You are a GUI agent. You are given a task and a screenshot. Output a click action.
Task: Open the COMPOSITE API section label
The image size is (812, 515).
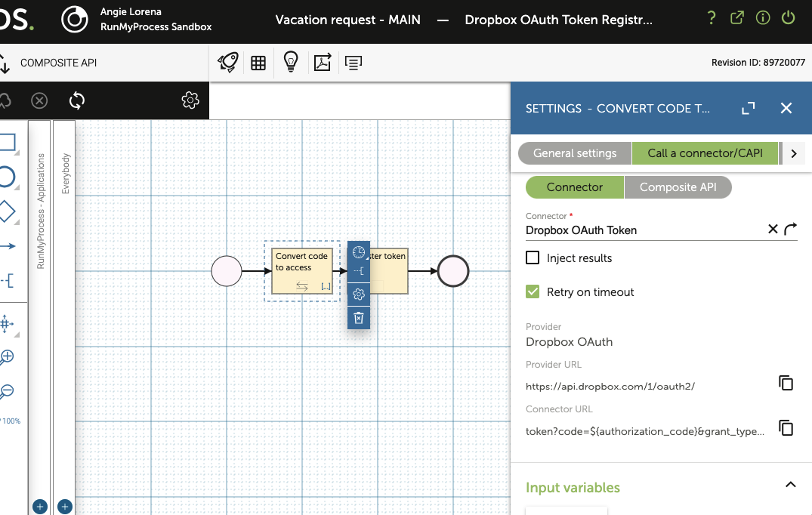pos(58,63)
